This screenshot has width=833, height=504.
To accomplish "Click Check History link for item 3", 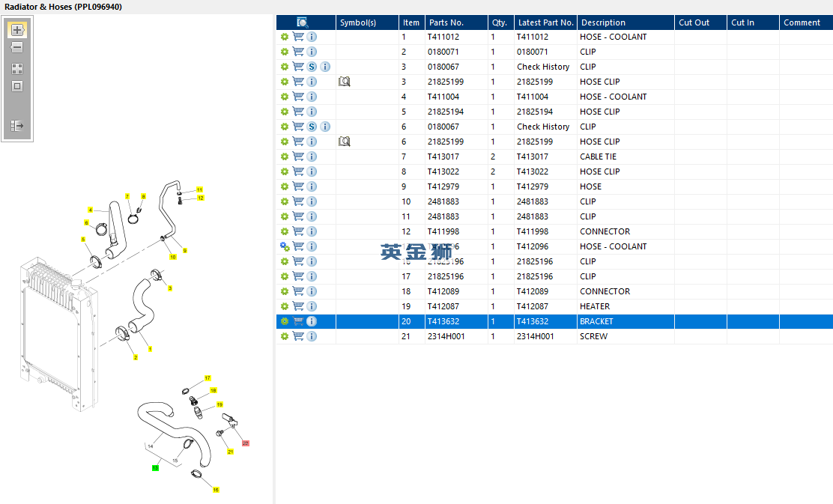I will click(x=543, y=67).
